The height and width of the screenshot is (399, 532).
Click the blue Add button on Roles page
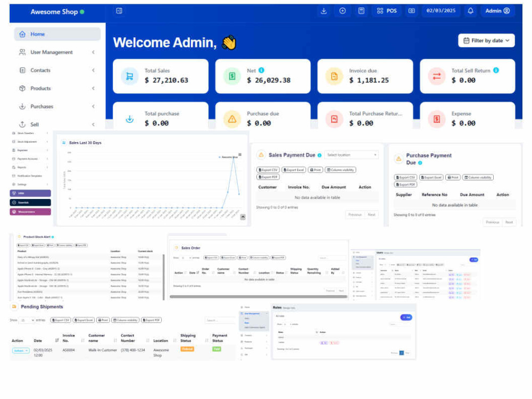[x=406, y=317]
